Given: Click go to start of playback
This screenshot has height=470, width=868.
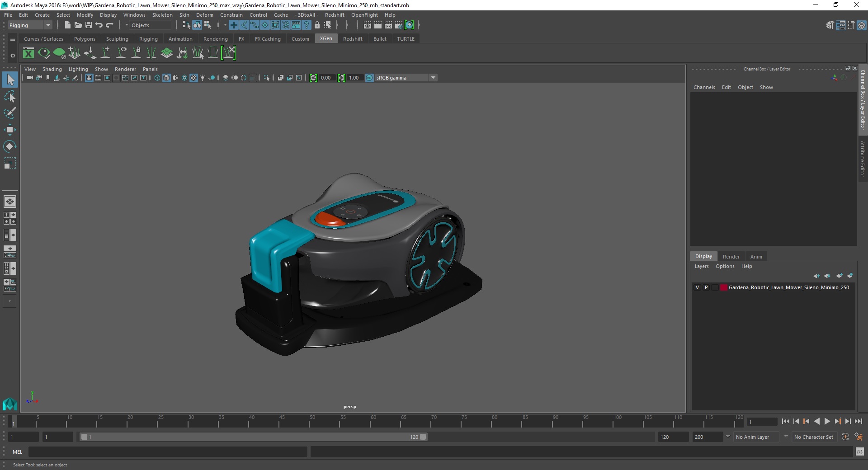Looking at the screenshot, I should [785, 421].
